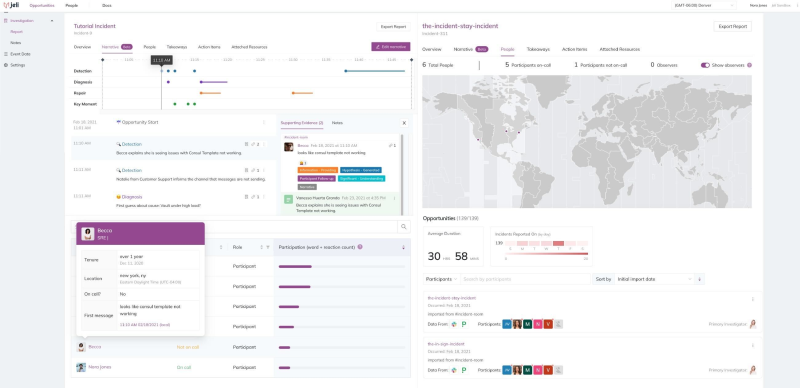Click notes icon on 11:10 AM Detection event
Screen dimensions: 800x388
[x=246, y=144]
